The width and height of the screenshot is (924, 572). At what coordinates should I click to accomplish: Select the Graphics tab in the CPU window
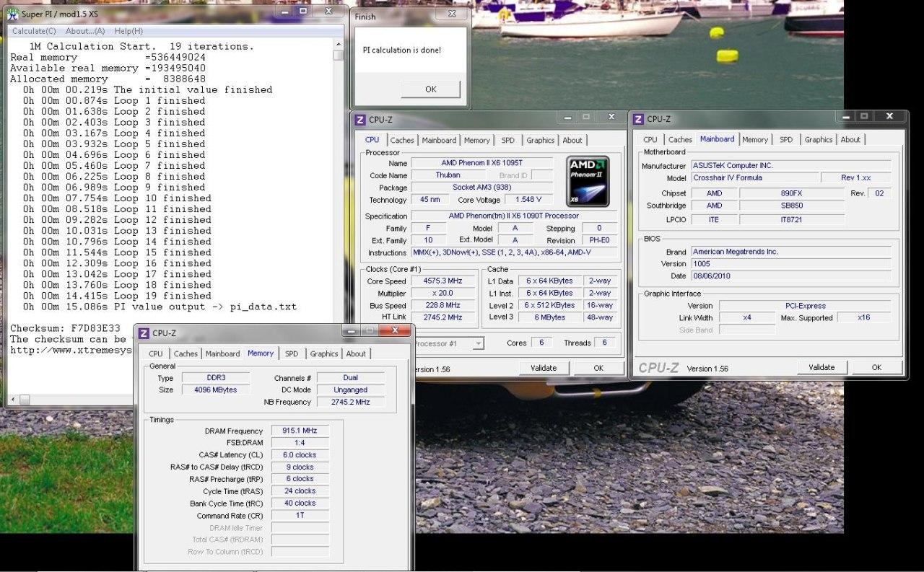541,141
